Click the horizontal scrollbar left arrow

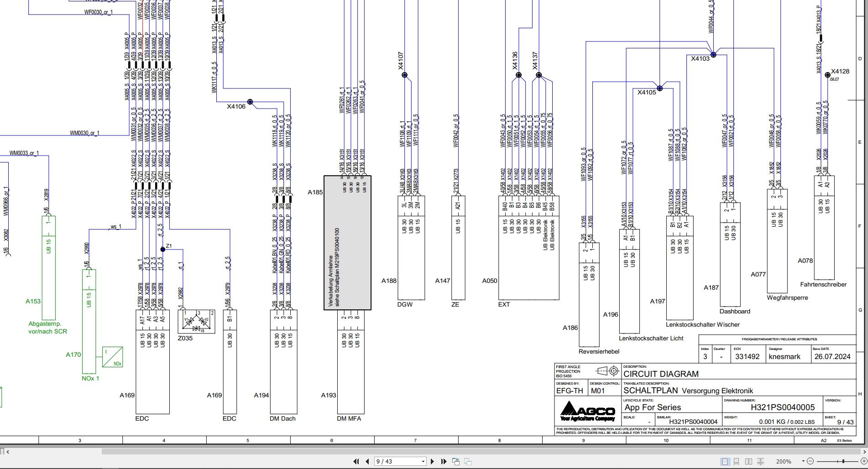pos(7,451)
